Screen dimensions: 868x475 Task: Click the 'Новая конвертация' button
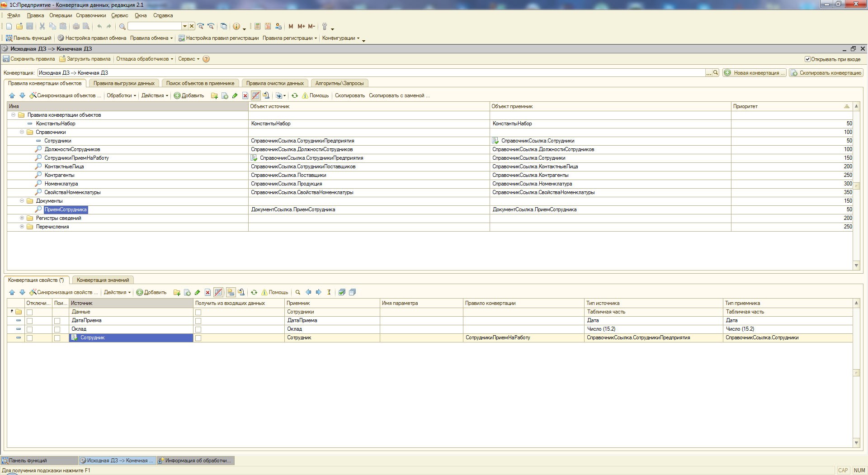tap(755, 73)
